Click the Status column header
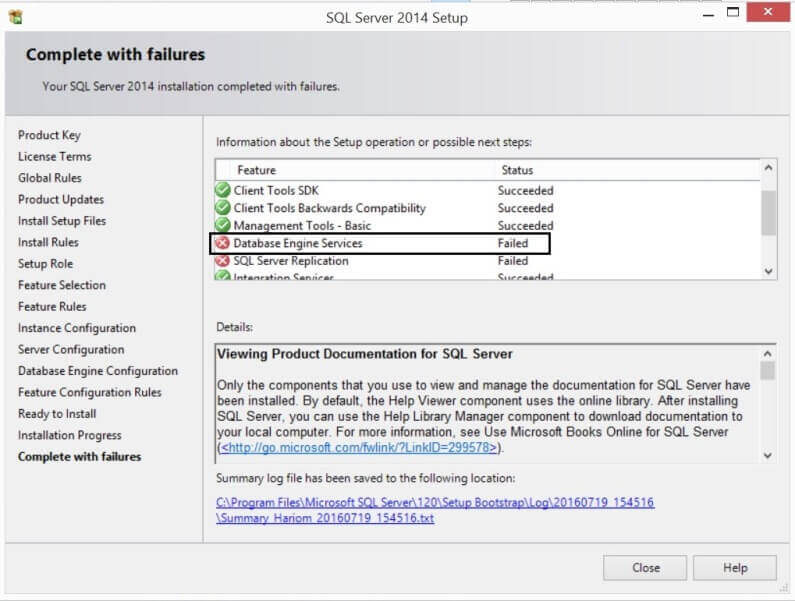 tap(628, 170)
